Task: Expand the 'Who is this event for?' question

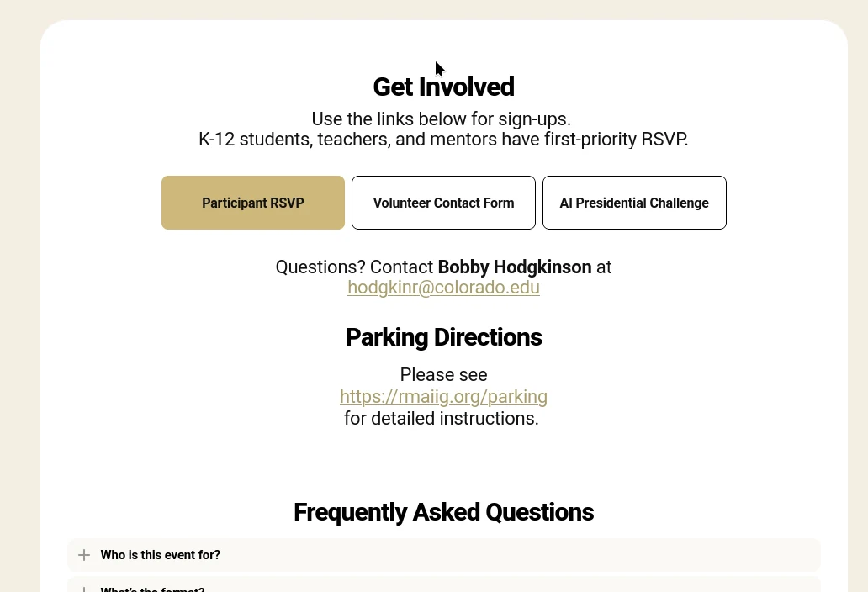Action: click(x=160, y=555)
